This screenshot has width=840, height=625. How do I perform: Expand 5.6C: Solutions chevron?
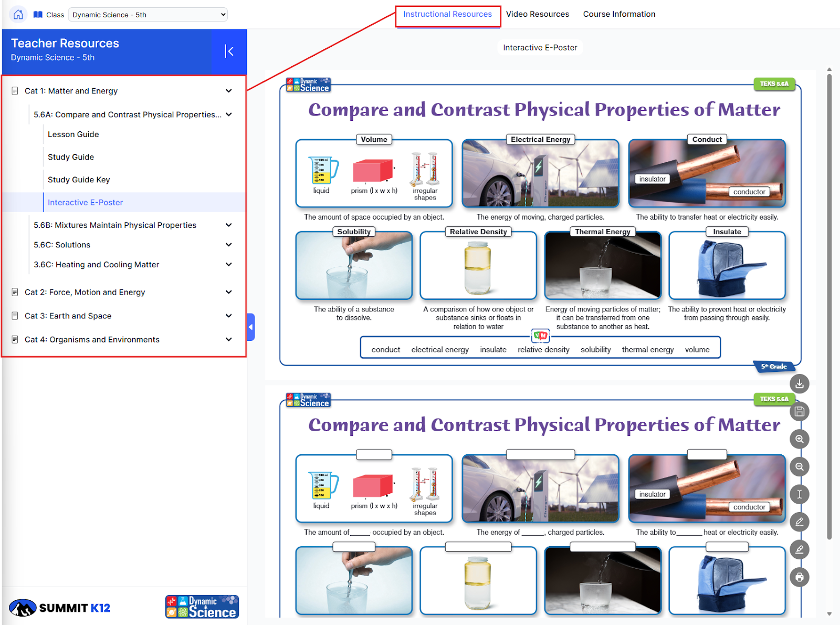click(x=229, y=245)
